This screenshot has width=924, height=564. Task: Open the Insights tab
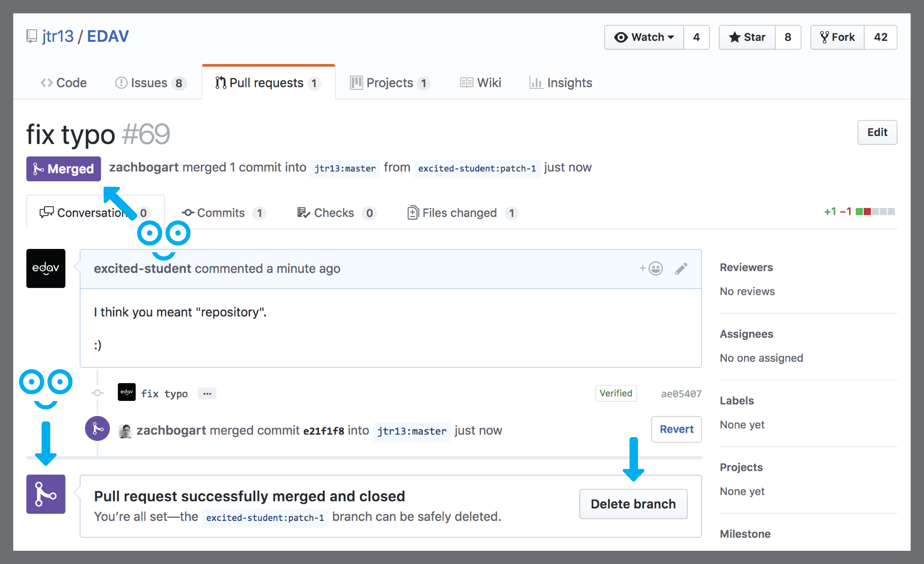pyautogui.click(x=561, y=83)
